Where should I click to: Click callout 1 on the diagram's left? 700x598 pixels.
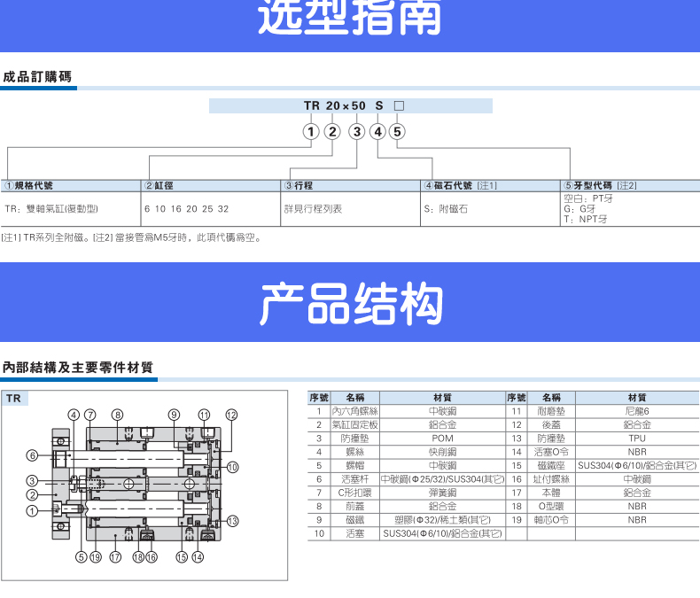click(x=32, y=510)
